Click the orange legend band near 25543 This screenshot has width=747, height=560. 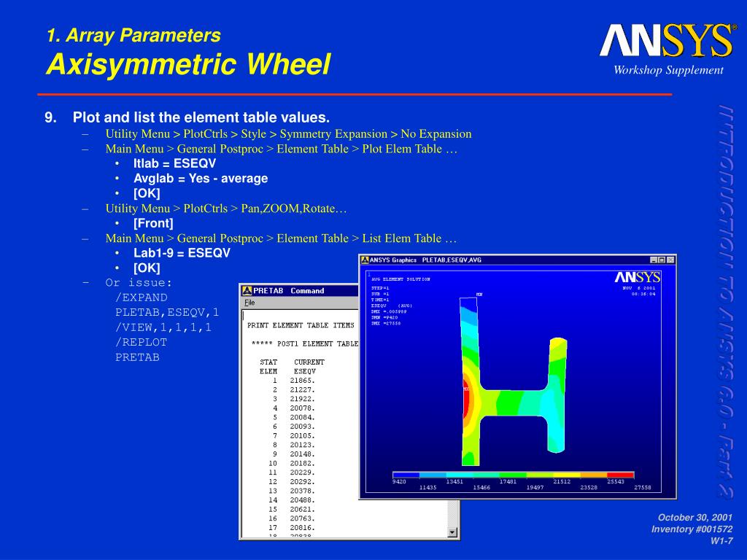tap(594, 475)
